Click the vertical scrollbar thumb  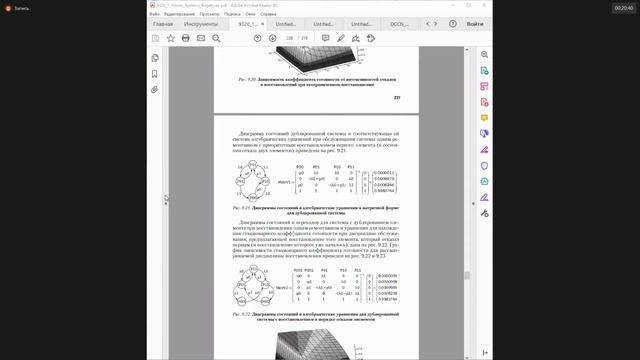[x=467, y=276]
